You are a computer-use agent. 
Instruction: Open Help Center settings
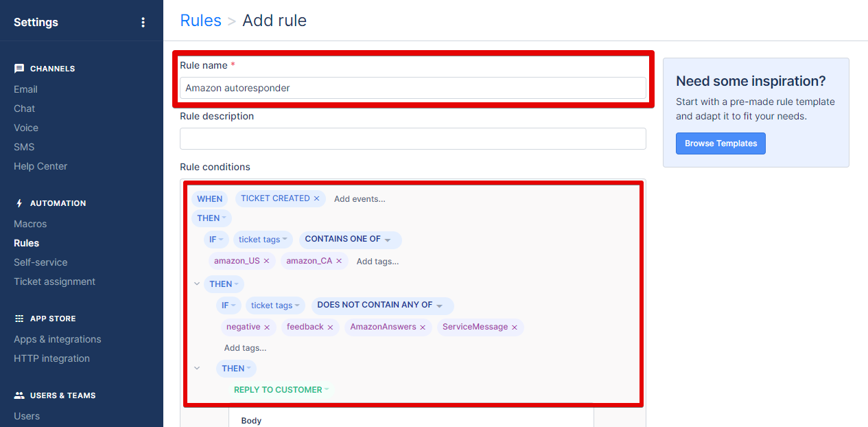coord(40,166)
